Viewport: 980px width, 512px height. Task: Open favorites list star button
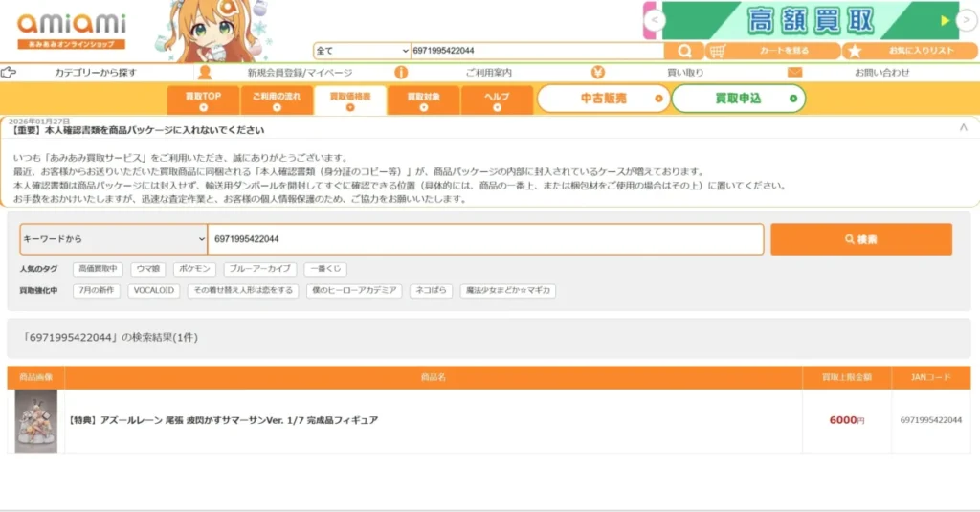(x=909, y=51)
